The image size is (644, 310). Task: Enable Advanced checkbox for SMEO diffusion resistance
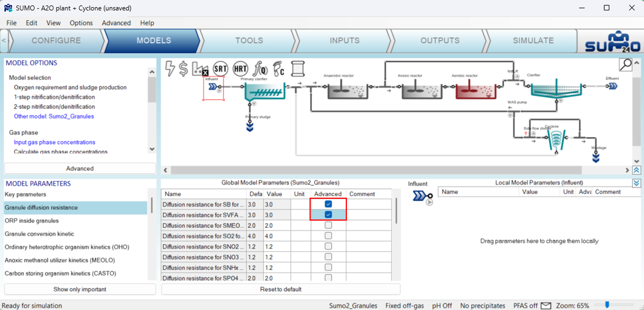328,225
